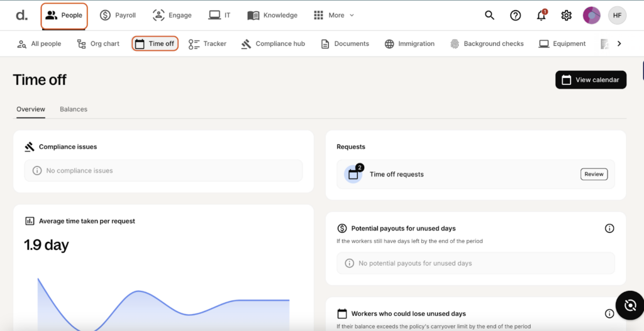Go to the Org chart page
The width and height of the screenshot is (644, 331).
(98, 43)
